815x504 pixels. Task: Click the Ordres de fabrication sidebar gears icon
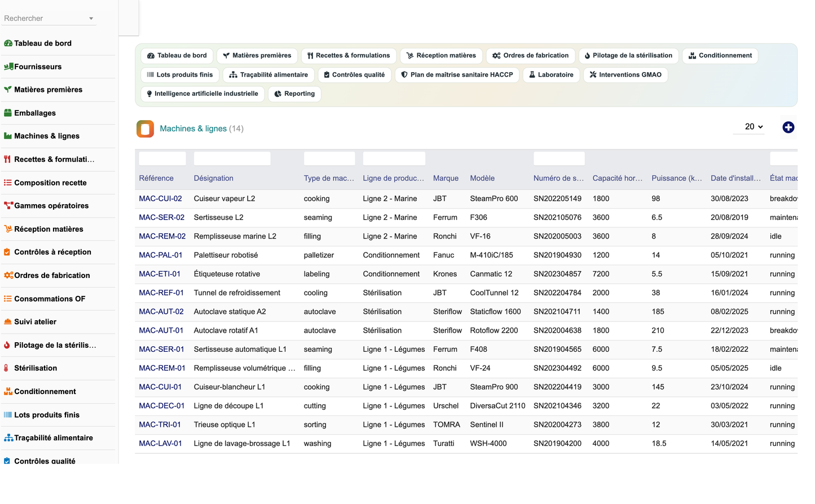[x=8, y=275]
